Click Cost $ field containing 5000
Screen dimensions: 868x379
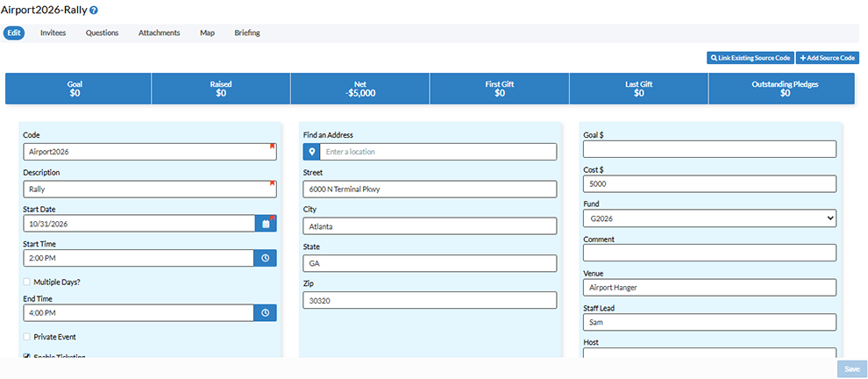pos(709,184)
